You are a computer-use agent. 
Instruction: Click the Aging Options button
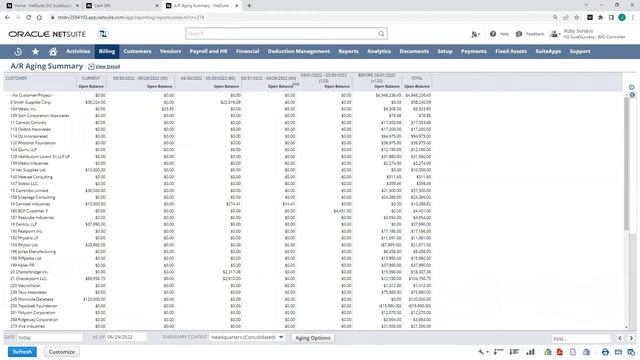pyautogui.click(x=313, y=338)
